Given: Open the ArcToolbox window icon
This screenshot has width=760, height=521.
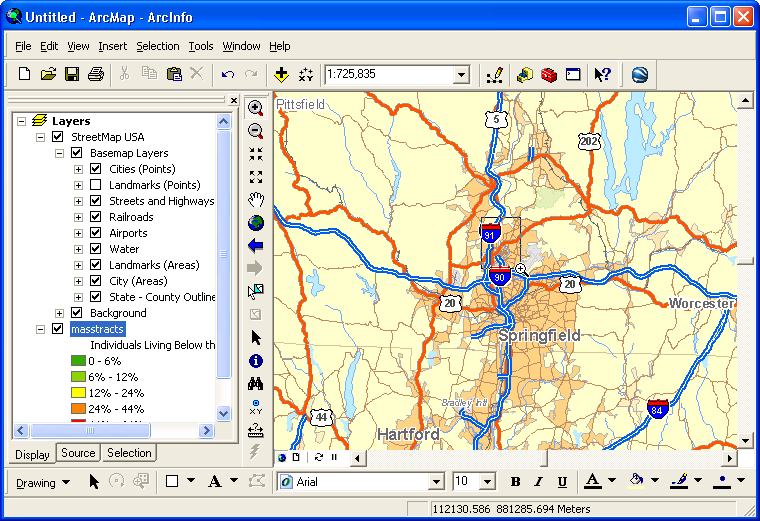Looking at the screenshot, I should pos(548,74).
